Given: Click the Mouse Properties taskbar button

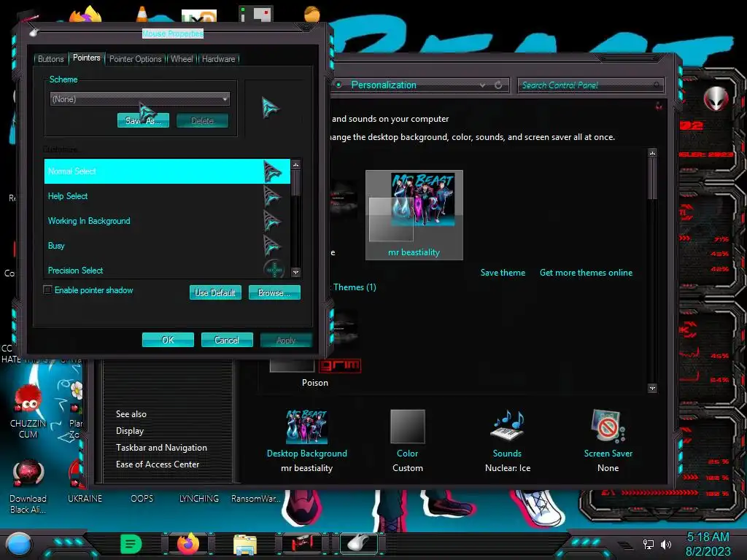Looking at the screenshot, I should point(359,543).
